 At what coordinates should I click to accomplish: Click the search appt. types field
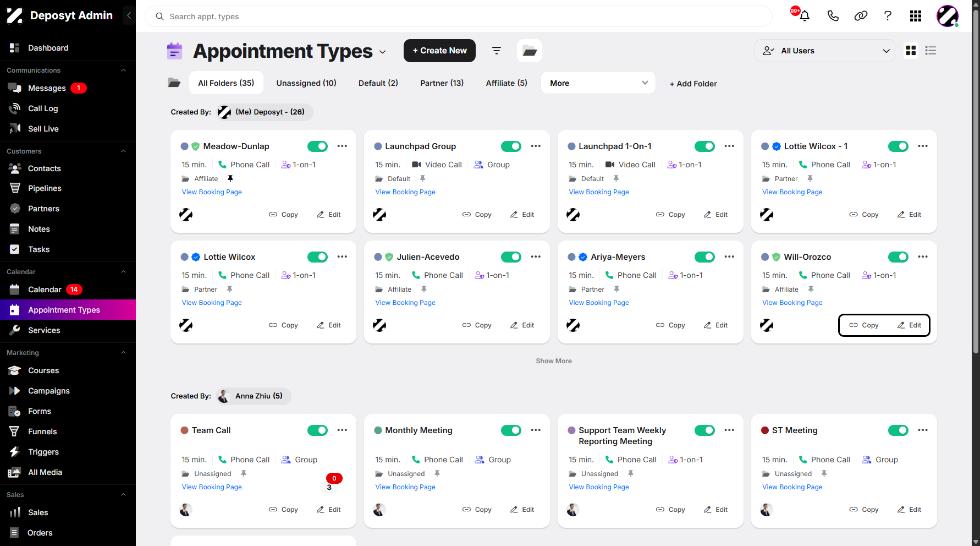[459, 17]
